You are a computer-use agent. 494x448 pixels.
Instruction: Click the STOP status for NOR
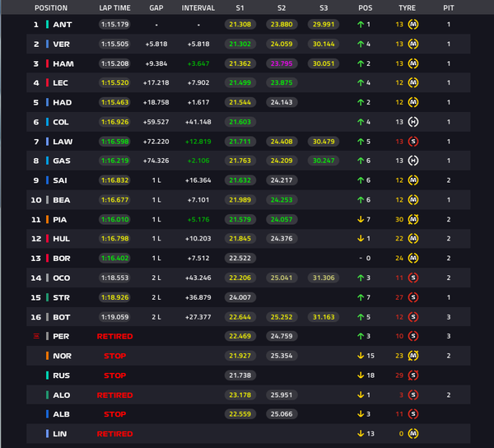coord(114,356)
